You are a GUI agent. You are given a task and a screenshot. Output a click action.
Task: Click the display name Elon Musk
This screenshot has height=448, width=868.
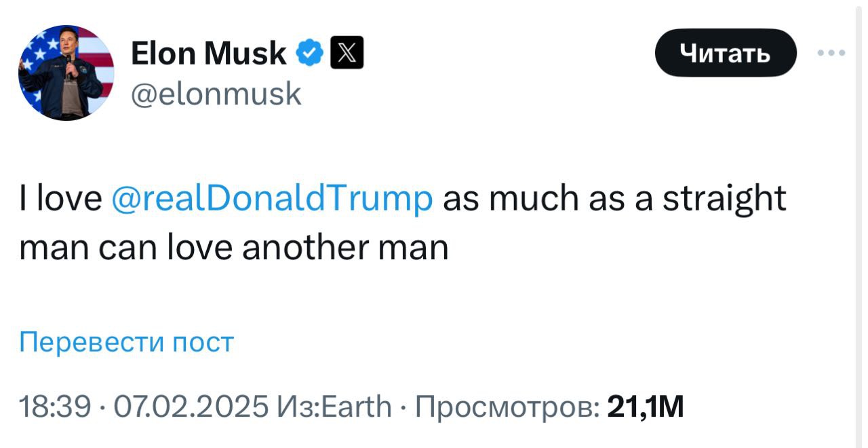click(208, 54)
